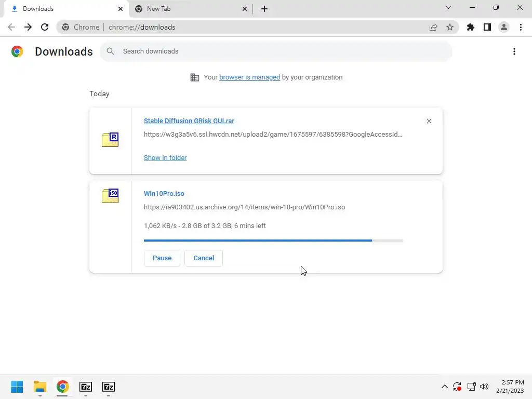Open the tab search chevron
Viewport: 532px width, 399px height.
[x=448, y=7]
